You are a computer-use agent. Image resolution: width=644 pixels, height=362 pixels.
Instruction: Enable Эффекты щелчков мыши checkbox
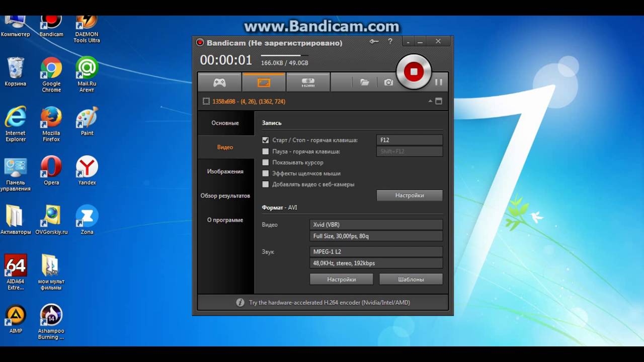(x=266, y=173)
